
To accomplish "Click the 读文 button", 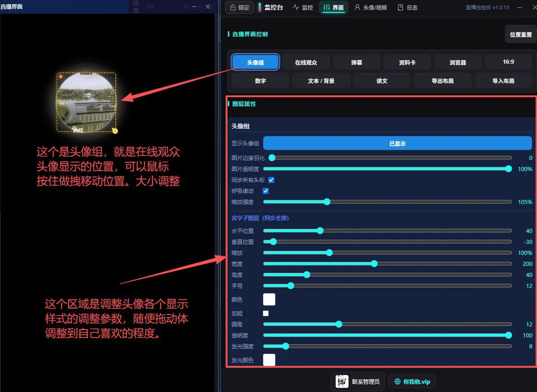I will pyautogui.click(x=382, y=81).
